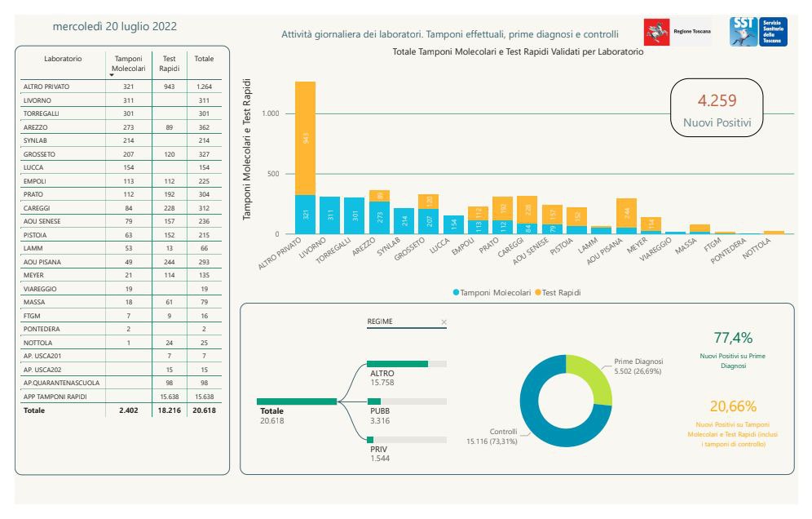Image resolution: width=812 pixels, height=519 pixels.
Task: Click the 77,4% Nuovi Positivi indicator
Action: 733,347
